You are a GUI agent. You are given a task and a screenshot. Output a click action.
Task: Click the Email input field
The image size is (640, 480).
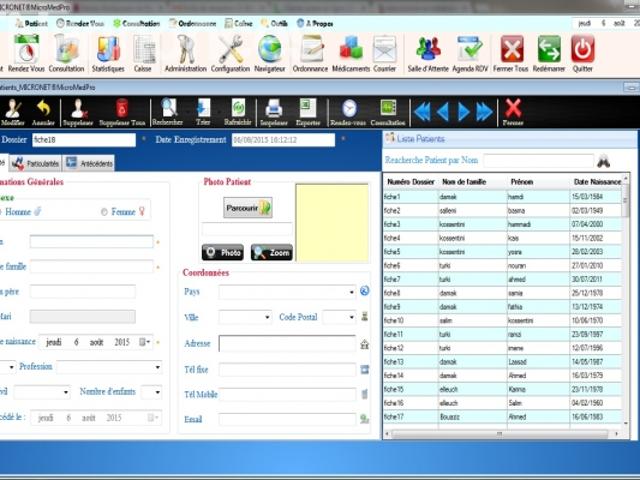[287, 419]
